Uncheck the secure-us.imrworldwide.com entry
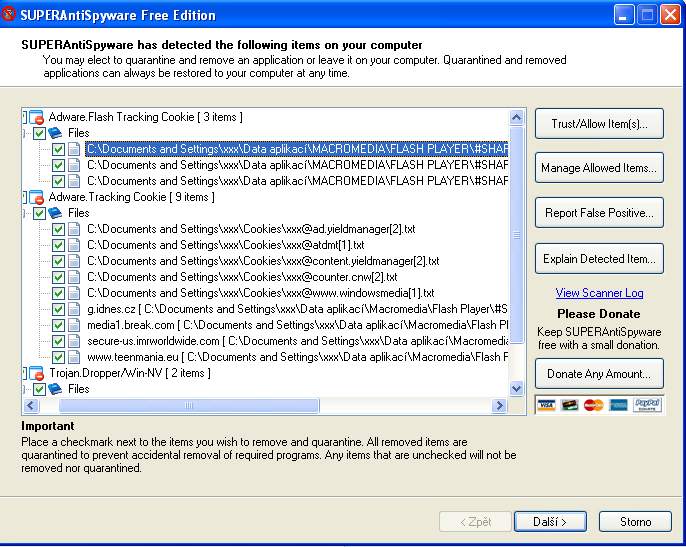 point(58,341)
